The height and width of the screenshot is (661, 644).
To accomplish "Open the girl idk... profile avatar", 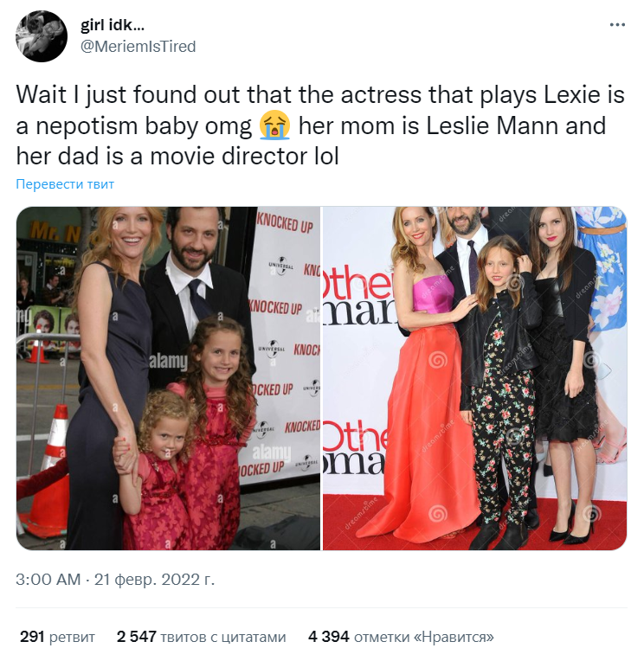I will pyautogui.click(x=42, y=36).
